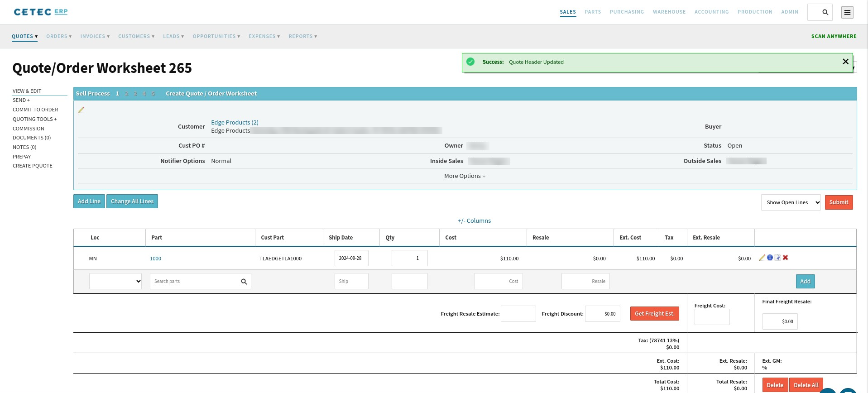Open the hamburger menu icon in the top right
This screenshot has width=868, height=393.
tap(847, 12)
